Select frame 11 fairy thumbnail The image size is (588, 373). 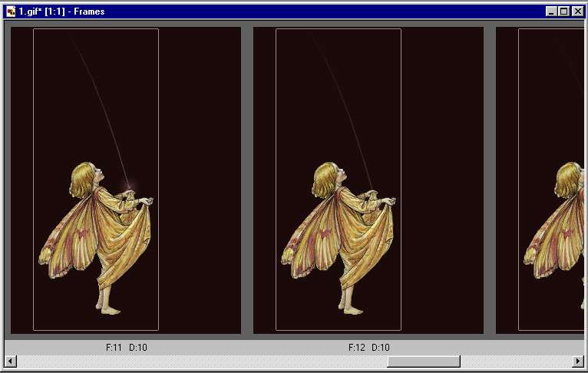[x=126, y=180]
